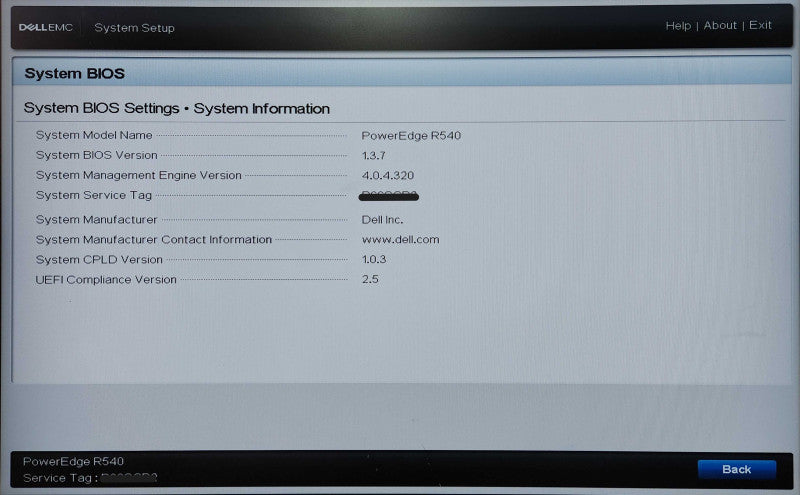The height and width of the screenshot is (495, 800).
Task: Select the System Model Name label
Action: [x=94, y=135]
